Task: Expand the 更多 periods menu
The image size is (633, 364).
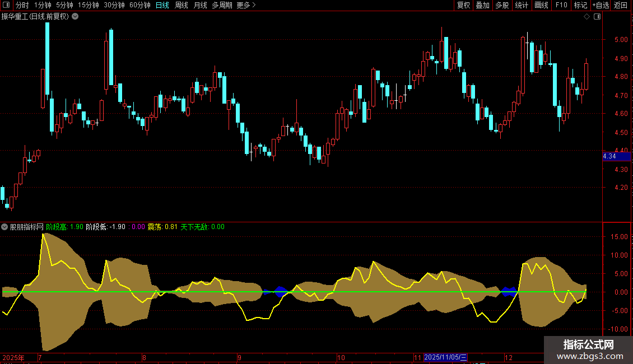Action: click(x=246, y=5)
